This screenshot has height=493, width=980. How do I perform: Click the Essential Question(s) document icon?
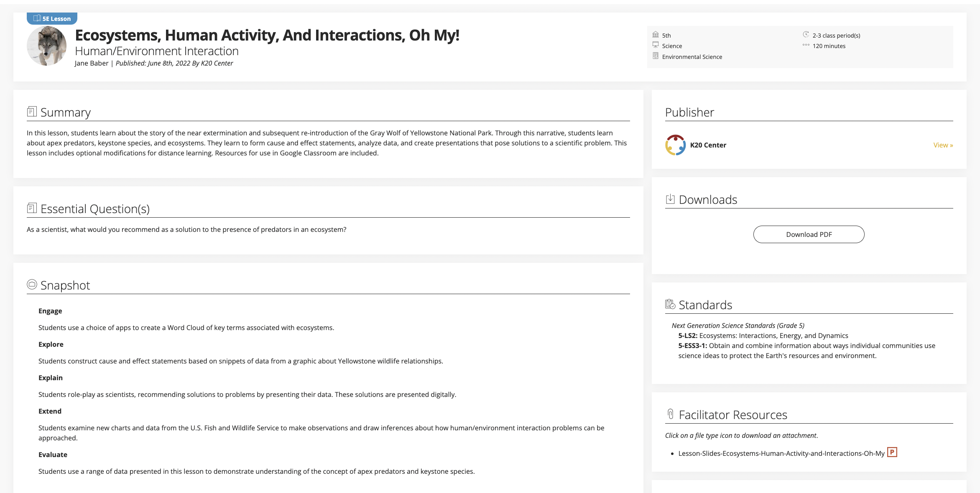coord(32,208)
